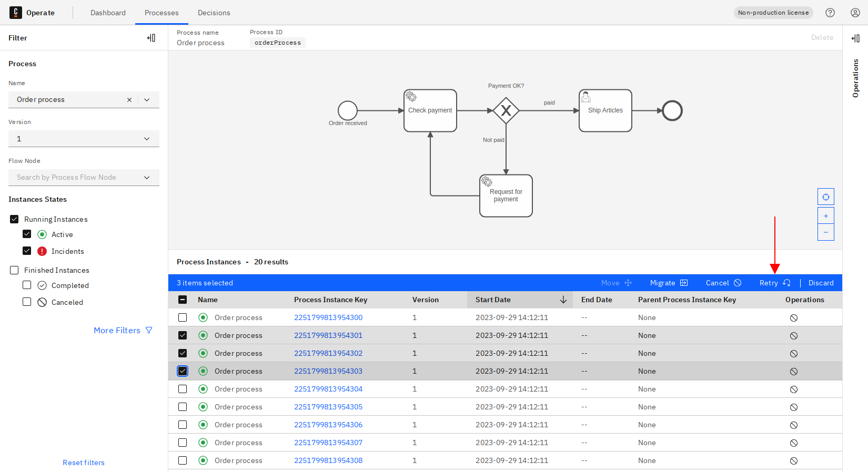Uncheck the Incidents filter checkbox
868x473 pixels.
pyautogui.click(x=27, y=251)
